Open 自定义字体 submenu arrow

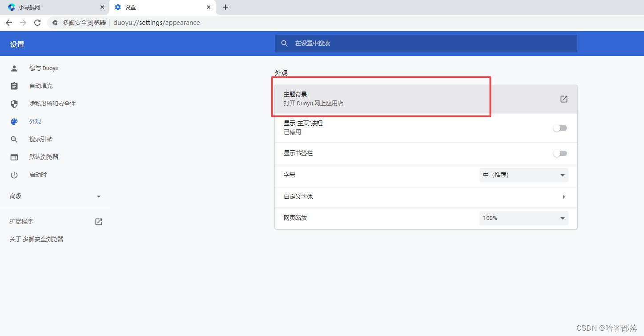point(563,197)
